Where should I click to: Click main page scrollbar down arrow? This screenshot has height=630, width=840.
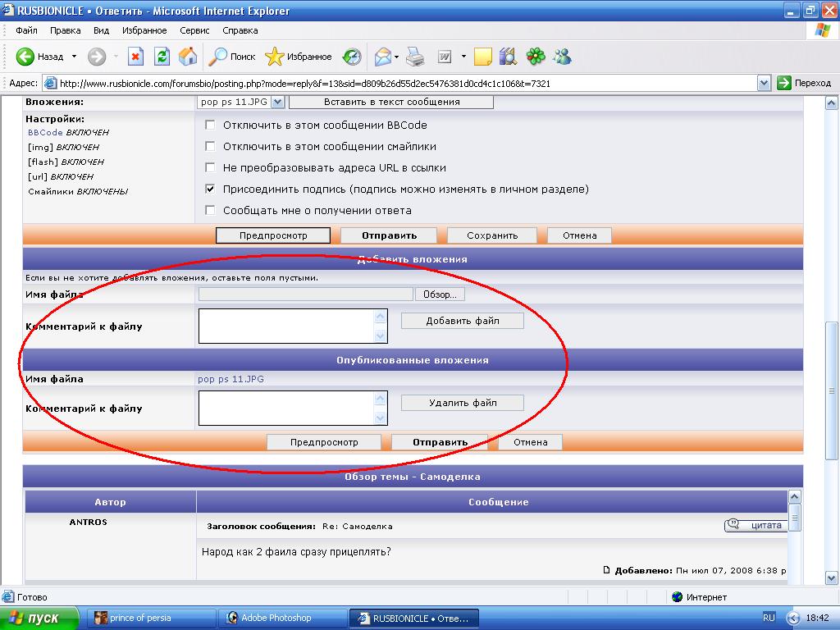832,578
